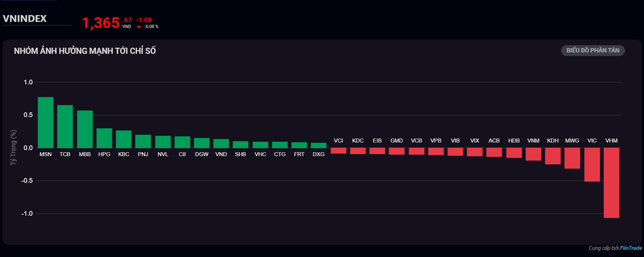Image resolution: width=644 pixels, height=257 pixels.
Task: Click the -1.08 point change value
Action: (144, 20)
